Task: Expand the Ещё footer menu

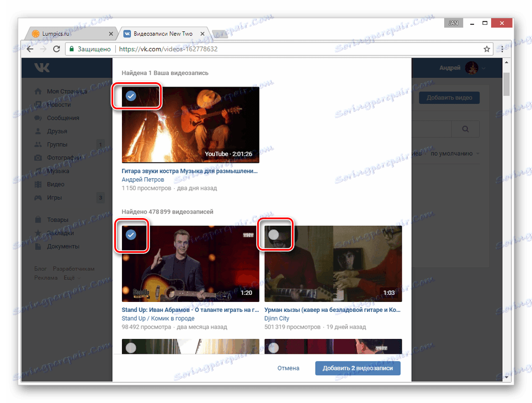Action: [x=72, y=278]
